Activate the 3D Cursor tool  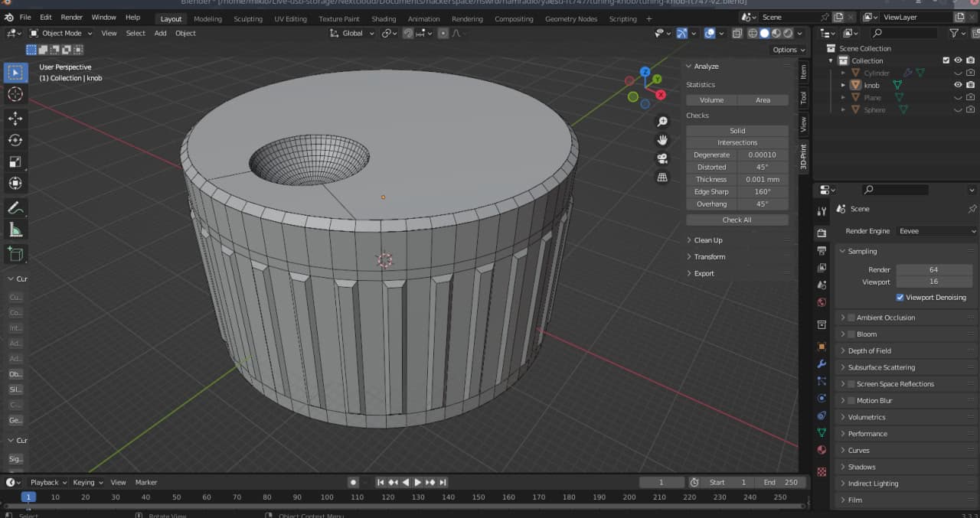pyautogui.click(x=15, y=94)
